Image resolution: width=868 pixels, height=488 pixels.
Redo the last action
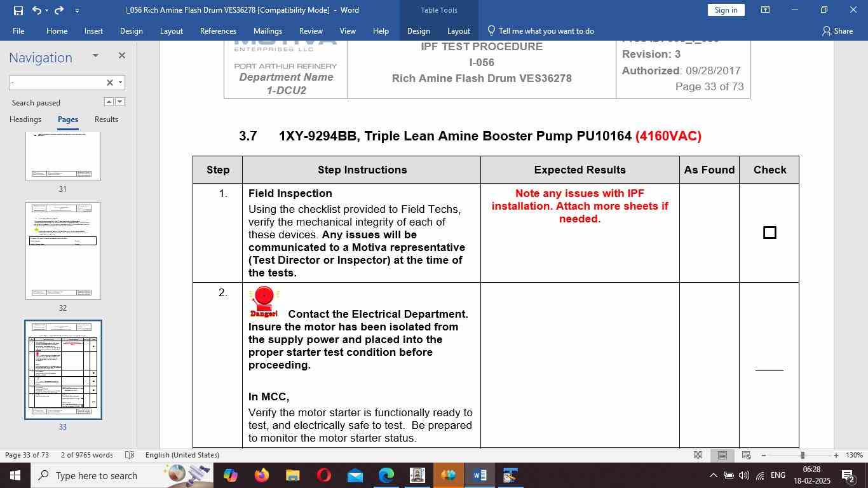tap(59, 10)
